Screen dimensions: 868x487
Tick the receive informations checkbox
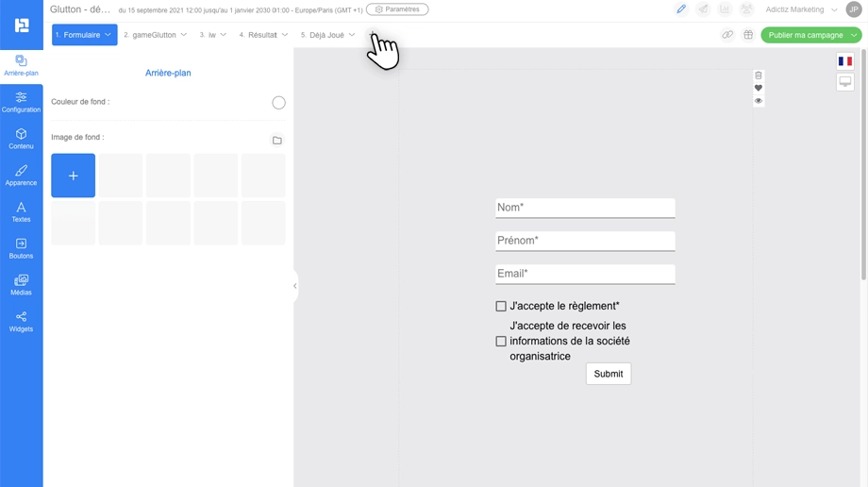(501, 342)
